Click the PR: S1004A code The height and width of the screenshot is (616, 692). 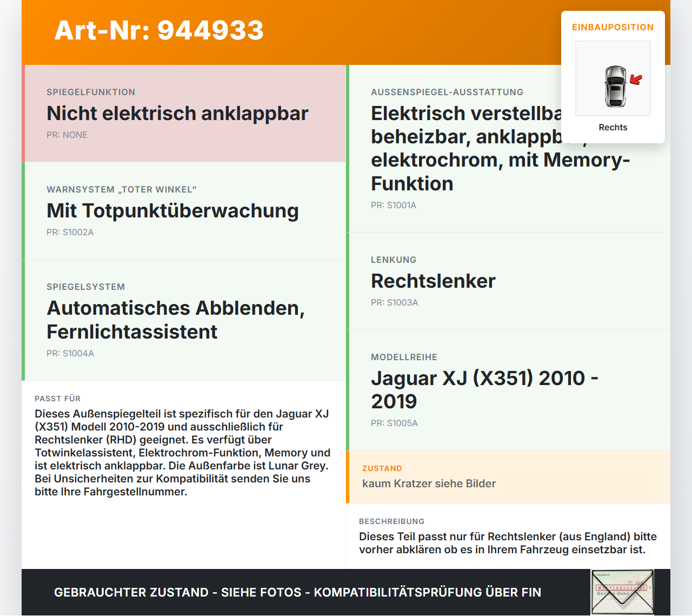point(70,353)
